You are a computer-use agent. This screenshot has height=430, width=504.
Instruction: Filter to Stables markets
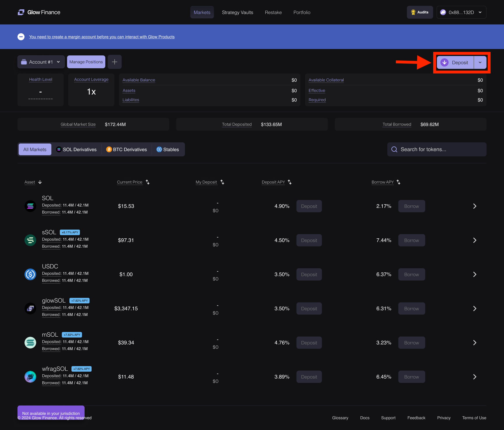pos(168,149)
